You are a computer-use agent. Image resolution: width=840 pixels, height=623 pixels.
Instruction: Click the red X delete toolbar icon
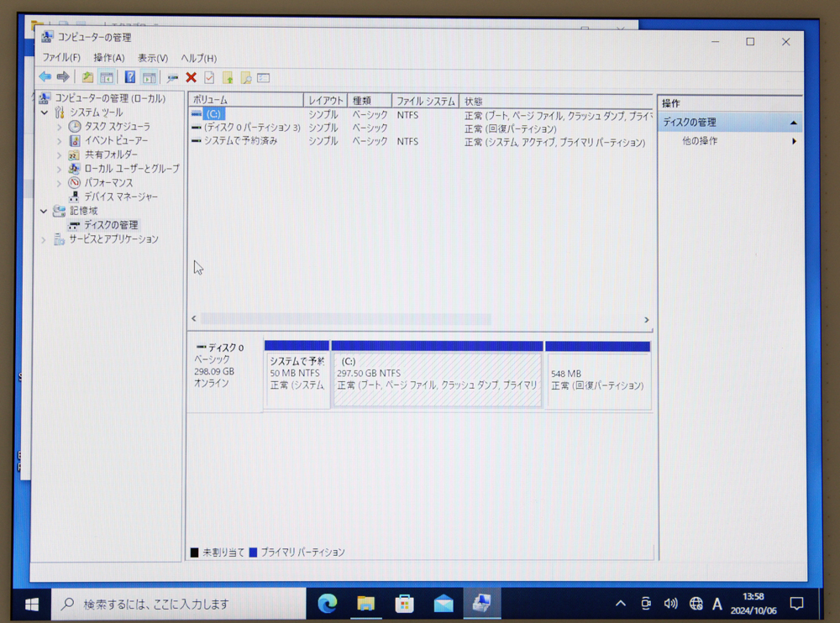pyautogui.click(x=191, y=77)
